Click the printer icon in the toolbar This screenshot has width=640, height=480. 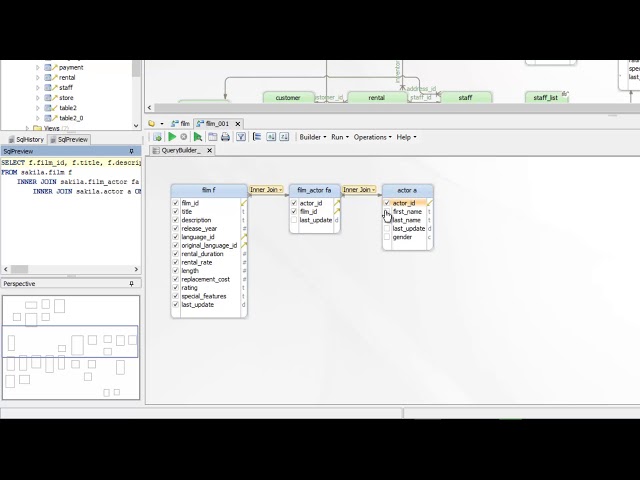pos(225,137)
